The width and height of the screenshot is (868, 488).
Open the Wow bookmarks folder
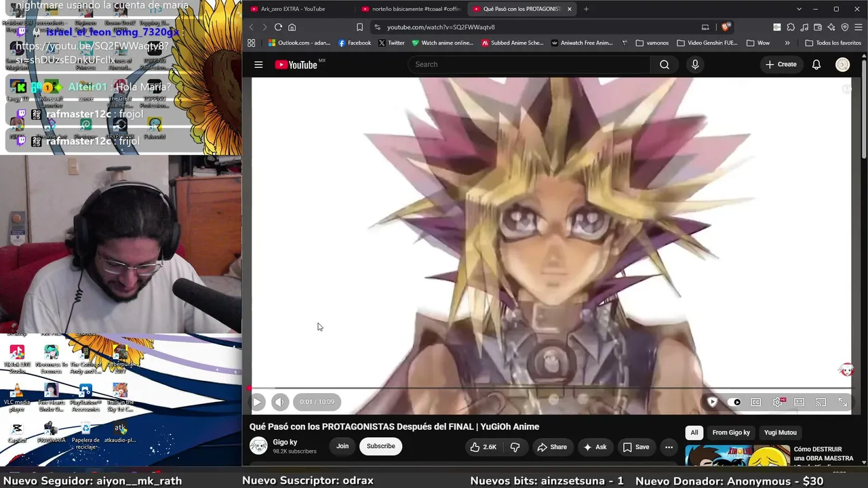point(758,43)
